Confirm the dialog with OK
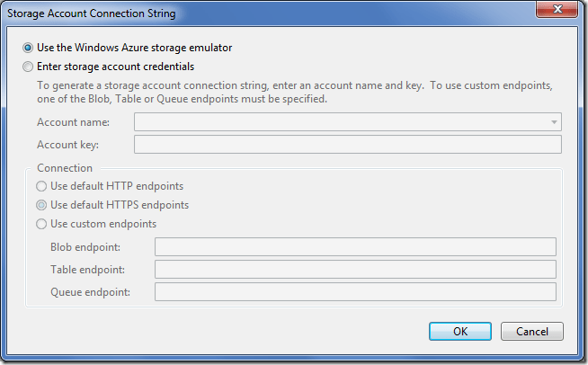Image resolution: width=588 pixels, height=365 pixels. 460,331
